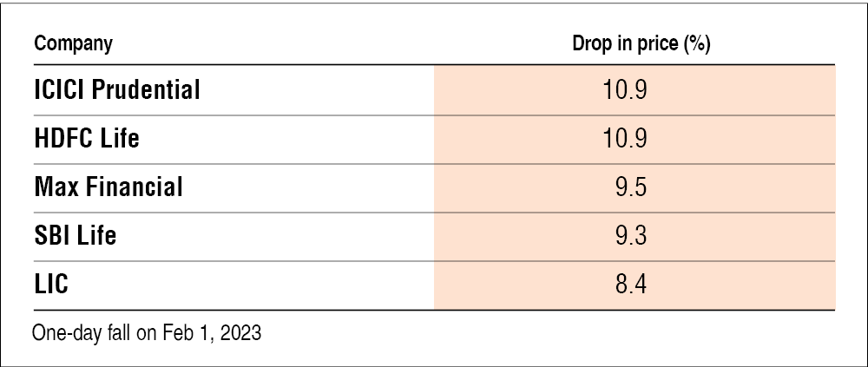
Task: Click the word Life in SBI Life
Action: coord(95,235)
